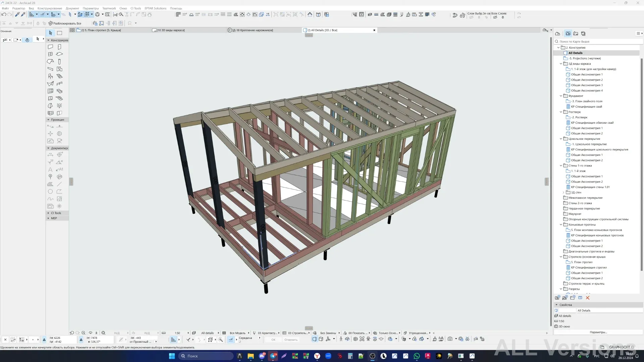
Task: Choose the Line drawing tool
Action: 59,184
